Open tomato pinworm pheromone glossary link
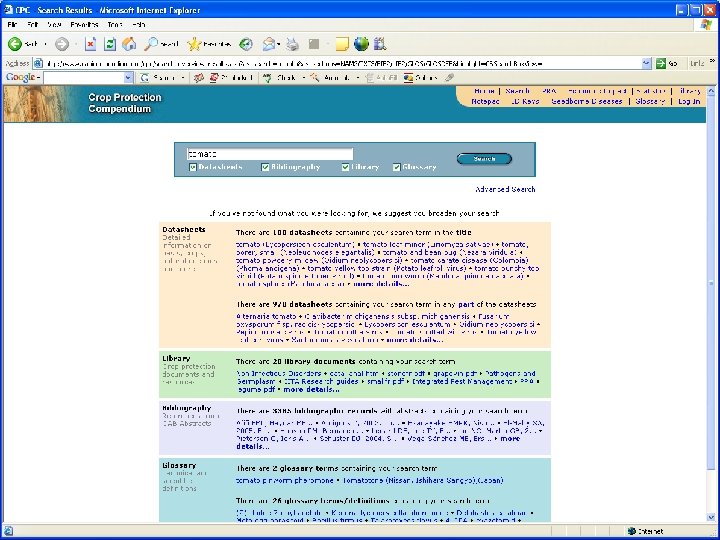This screenshot has width=720, height=540. click(x=285, y=480)
